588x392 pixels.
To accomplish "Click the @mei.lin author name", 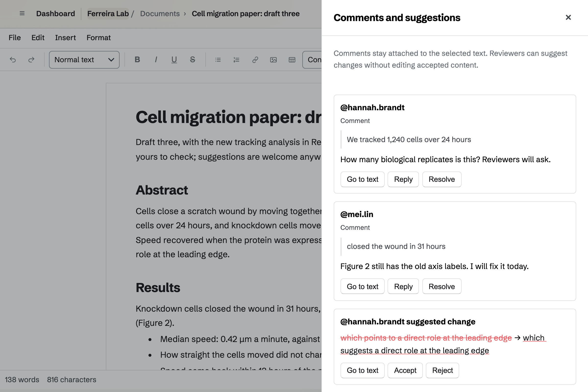I will 357,214.
